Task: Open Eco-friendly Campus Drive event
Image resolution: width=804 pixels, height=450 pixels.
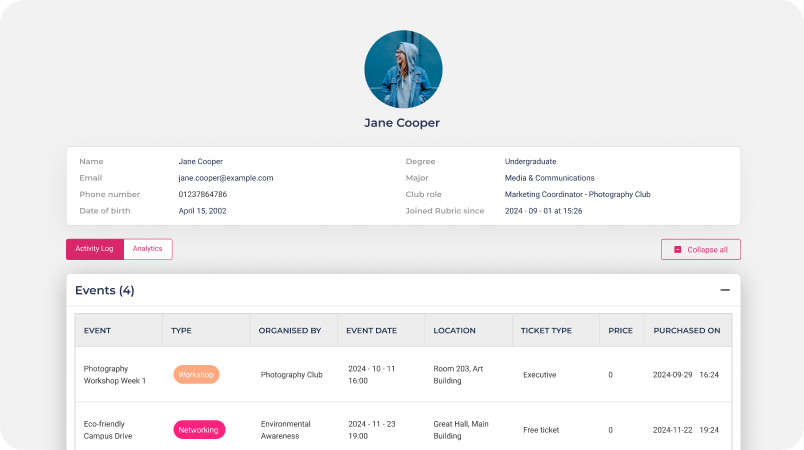Action: [108, 430]
